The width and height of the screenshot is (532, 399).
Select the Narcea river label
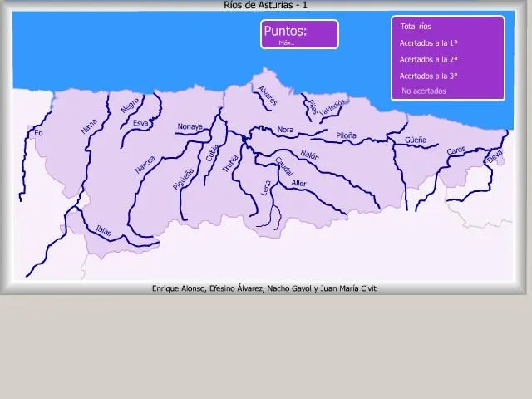pyautogui.click(x=145, y=165)
